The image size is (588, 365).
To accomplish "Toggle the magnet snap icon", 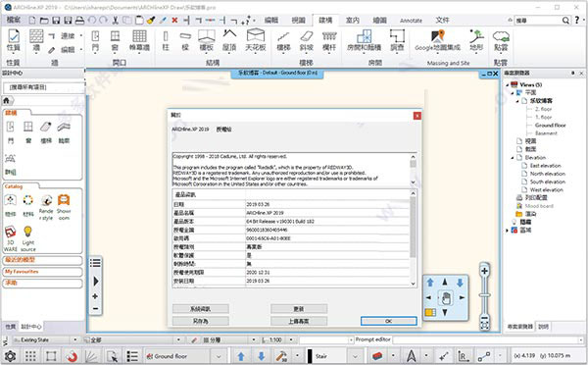I will [72, 356].
